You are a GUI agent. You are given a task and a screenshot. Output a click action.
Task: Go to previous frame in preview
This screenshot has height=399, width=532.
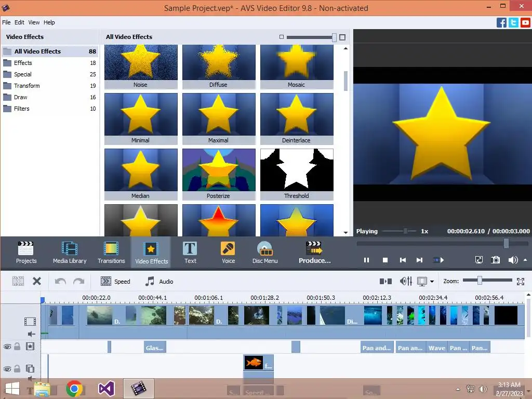pos(403,260)
